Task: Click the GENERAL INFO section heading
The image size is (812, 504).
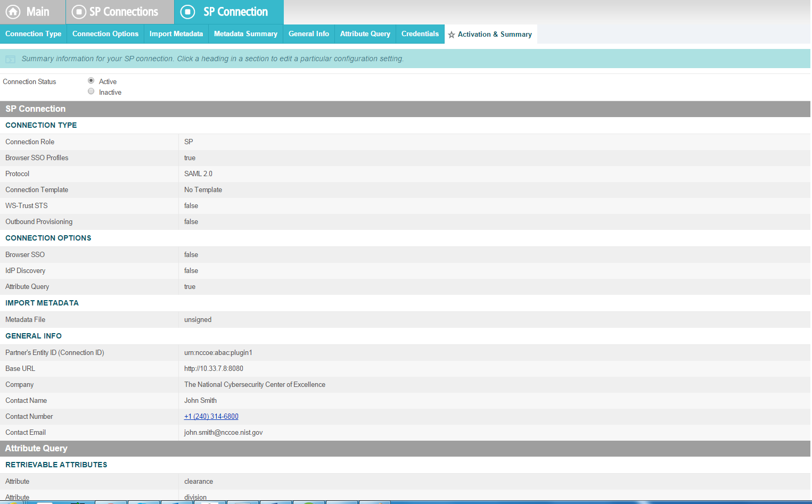Action: point(33,336)
